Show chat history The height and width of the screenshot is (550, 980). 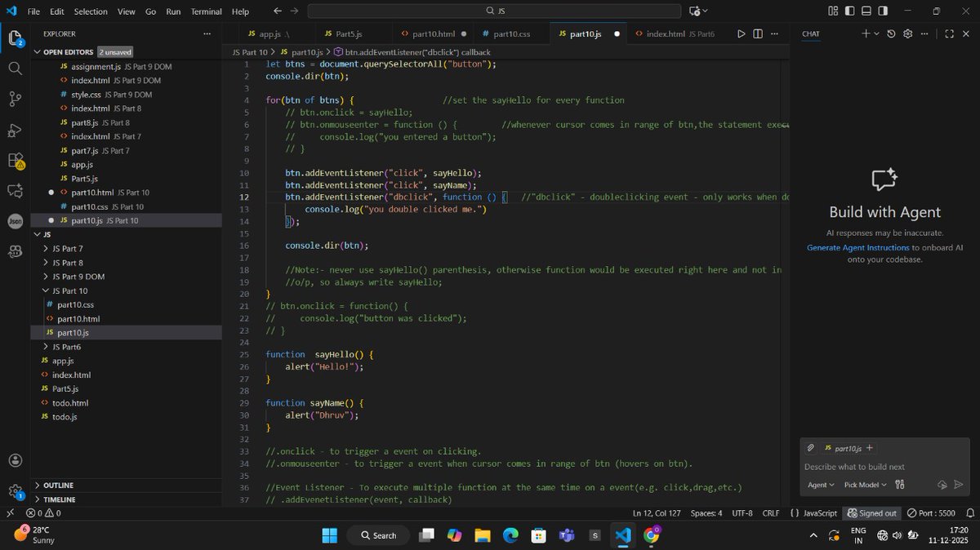coord(891,33)
